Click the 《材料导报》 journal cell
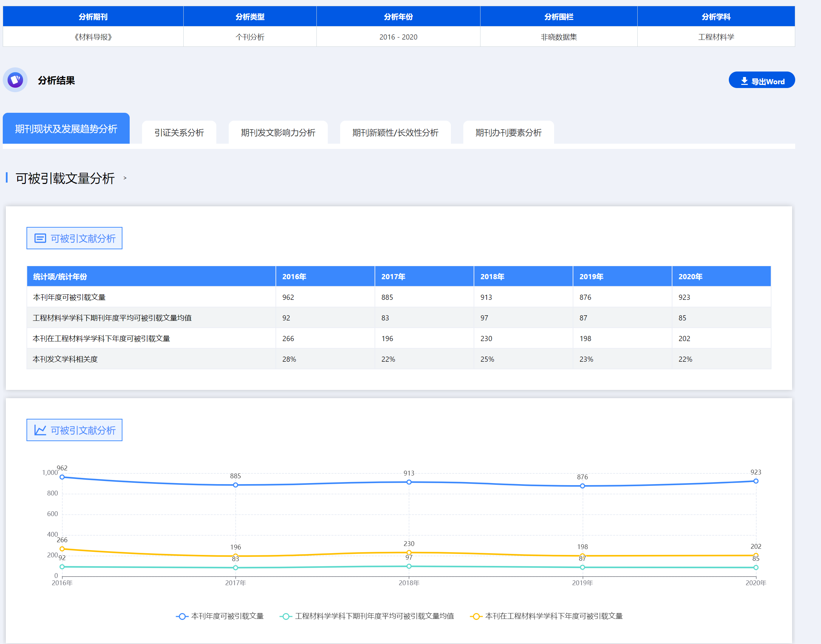Screen dimensions: 821x644 [x=93, y=37]
